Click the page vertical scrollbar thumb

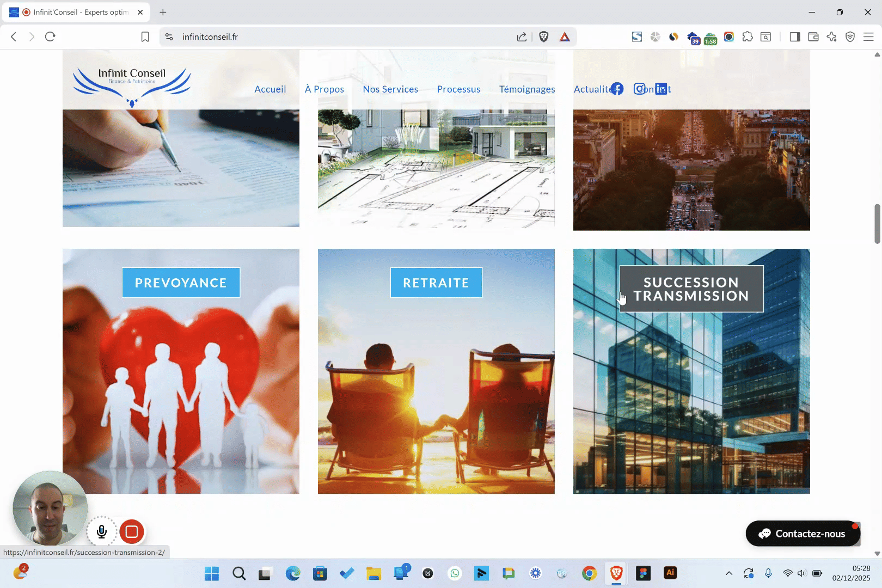[877, 224]
